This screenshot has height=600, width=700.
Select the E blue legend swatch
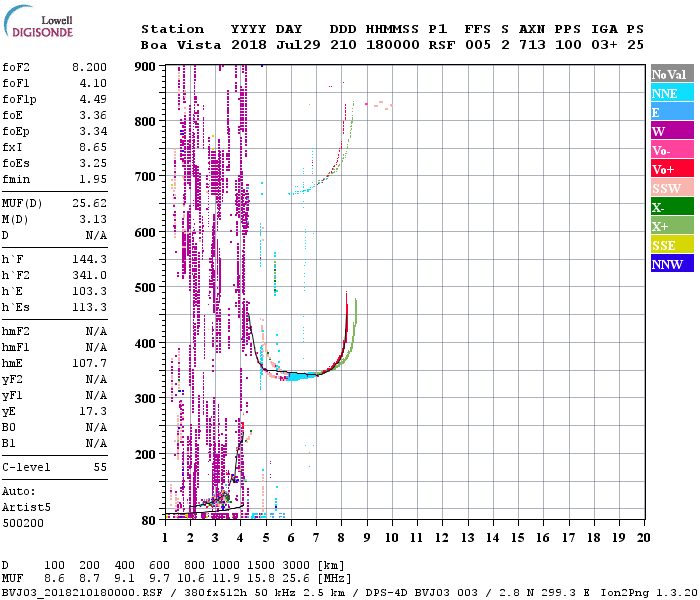pos(672,112)
